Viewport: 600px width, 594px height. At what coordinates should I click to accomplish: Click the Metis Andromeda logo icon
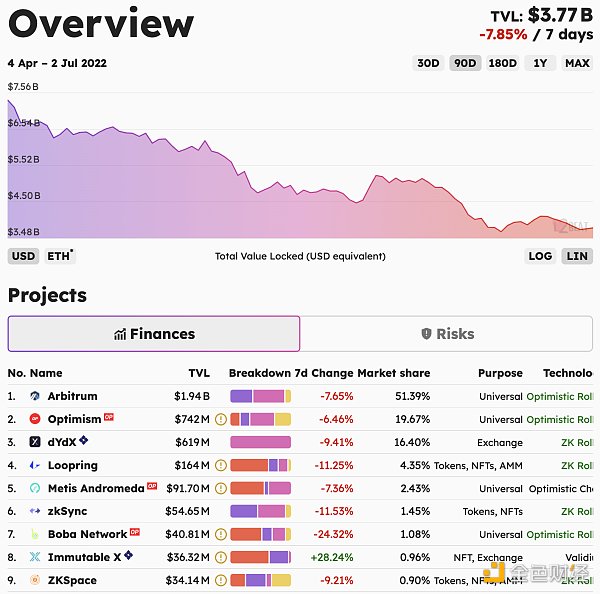tap(35, 488)
